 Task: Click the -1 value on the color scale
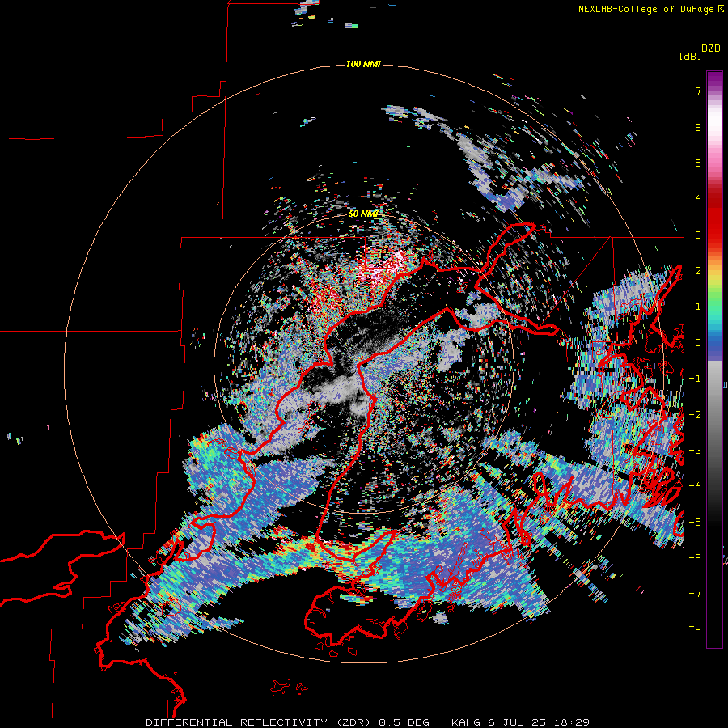695,379
